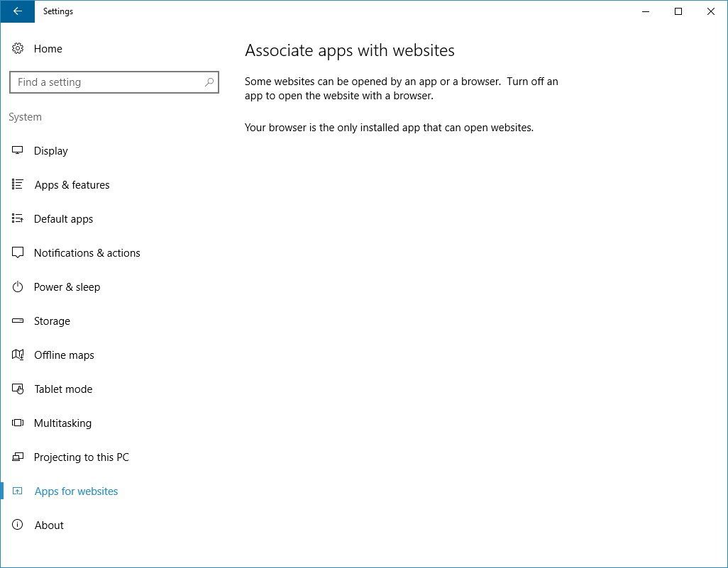Screen dimensions: 728x568
Task: Click the search magnifier in the settings search box
Action: click(209, 82)
